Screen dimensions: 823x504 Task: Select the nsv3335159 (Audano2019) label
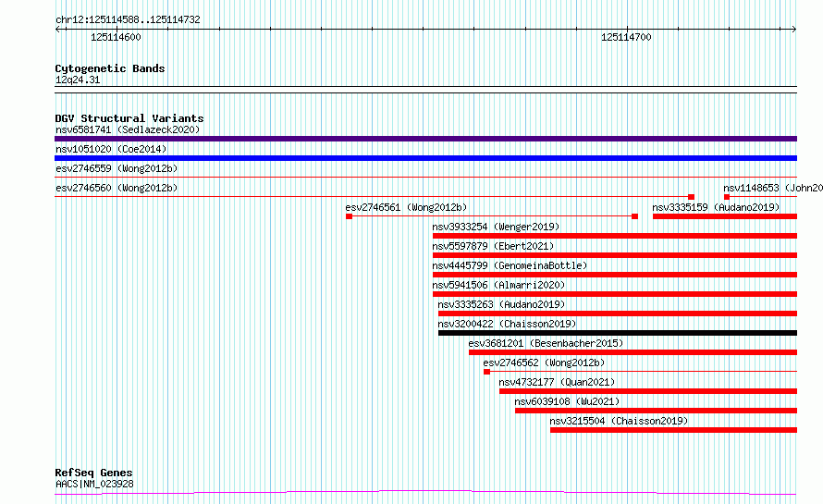point(716,207)
